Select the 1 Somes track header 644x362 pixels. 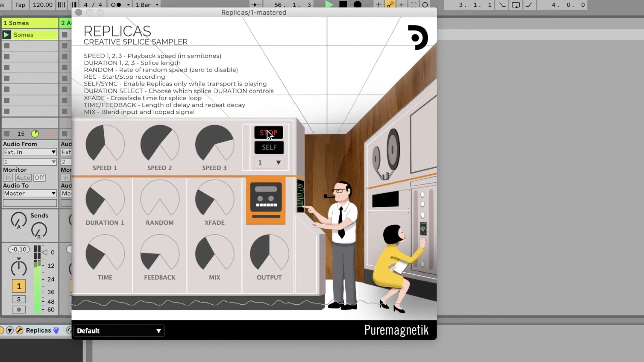(30, 23)
